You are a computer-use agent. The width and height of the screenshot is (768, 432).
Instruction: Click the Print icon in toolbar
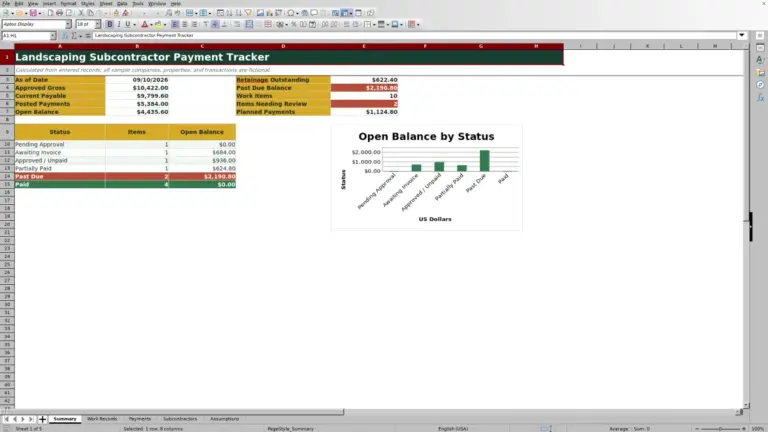point(59,13)
